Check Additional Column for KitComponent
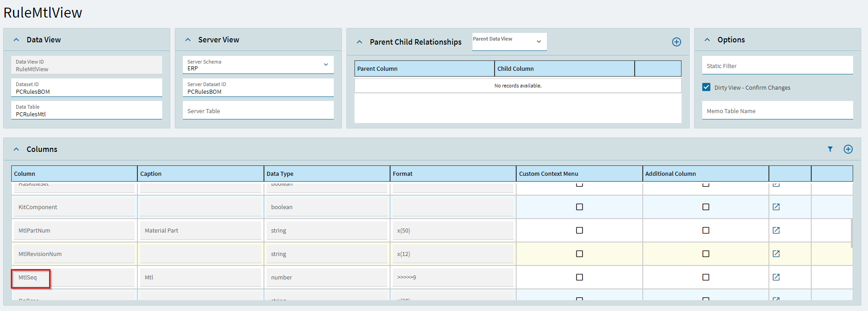Viewport: 868px width, 311px height. coord(706,207)
